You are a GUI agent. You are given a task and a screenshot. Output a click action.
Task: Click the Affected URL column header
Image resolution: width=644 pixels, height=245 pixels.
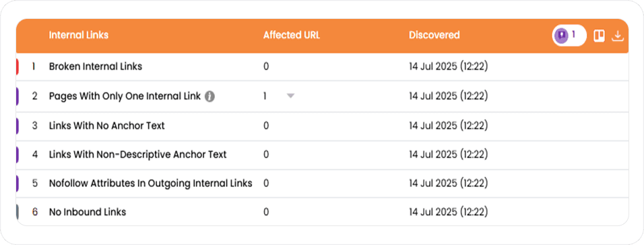[x=292, y=35]
